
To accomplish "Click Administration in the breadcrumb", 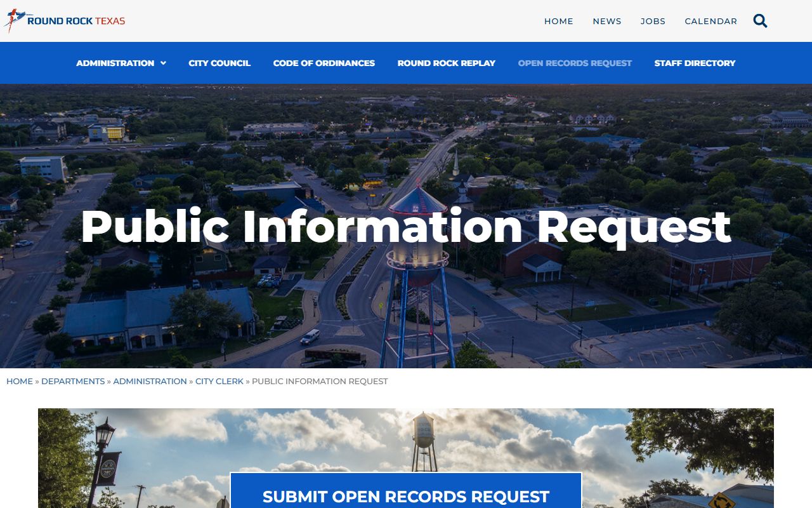I will [x=150, y=381].
